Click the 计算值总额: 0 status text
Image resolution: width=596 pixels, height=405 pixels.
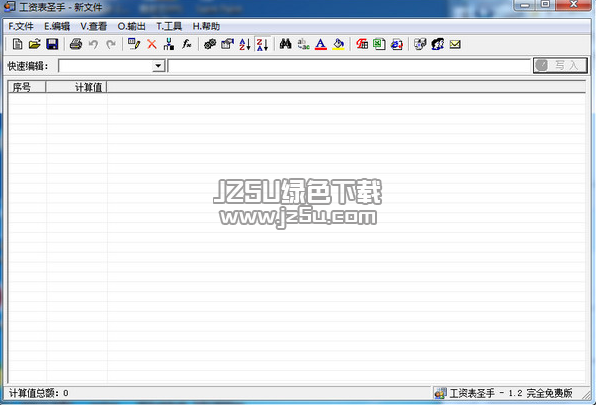[39, 393]
